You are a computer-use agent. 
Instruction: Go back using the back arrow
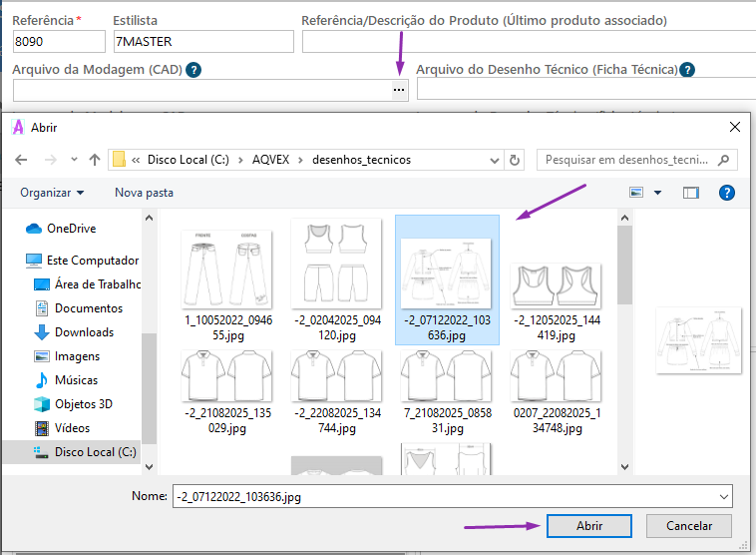point(21,160)
